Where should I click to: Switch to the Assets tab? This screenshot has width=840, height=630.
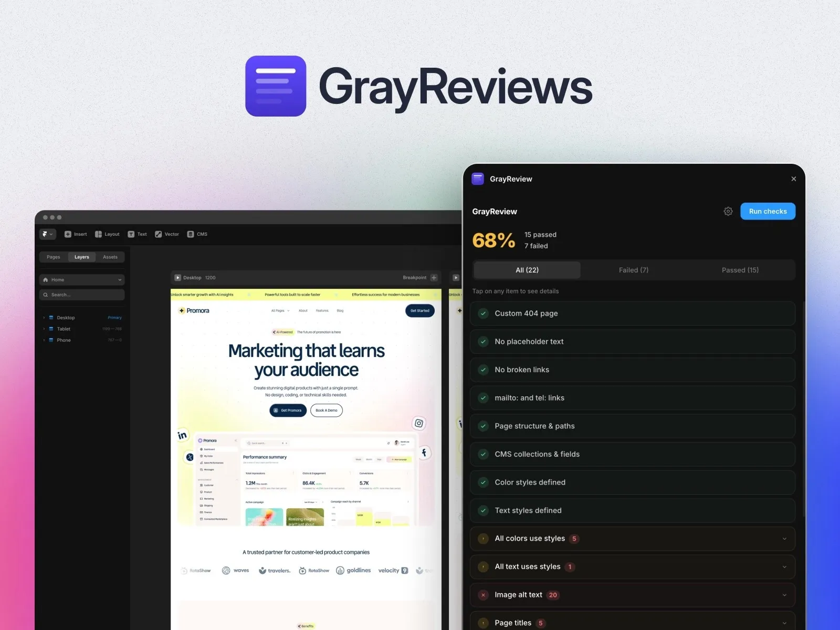pyautogui.click(x=110, y=257)
